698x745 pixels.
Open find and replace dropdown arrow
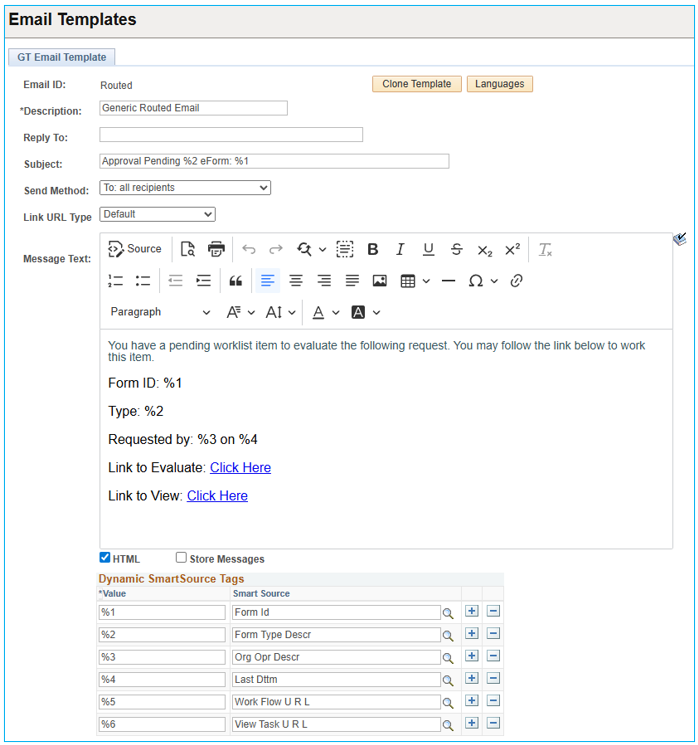pyautogui.click(x=322, y=249)
